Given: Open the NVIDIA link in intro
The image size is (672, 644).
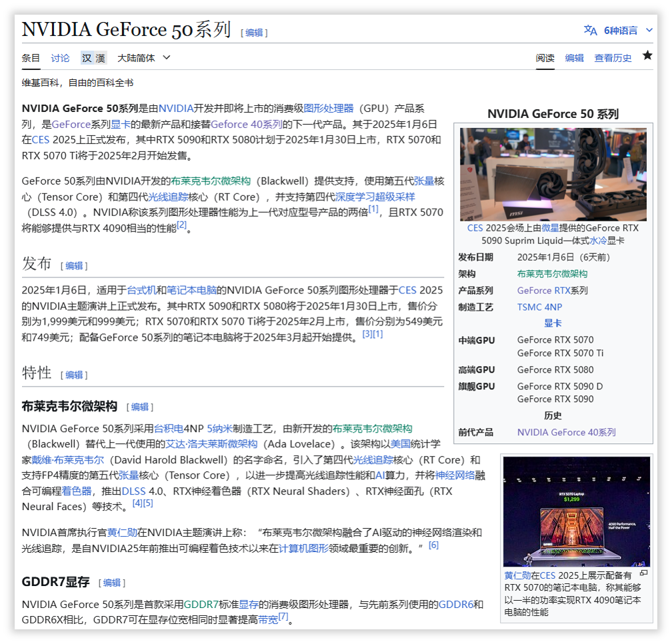Looking at the screenshot, I should [176, 109].
